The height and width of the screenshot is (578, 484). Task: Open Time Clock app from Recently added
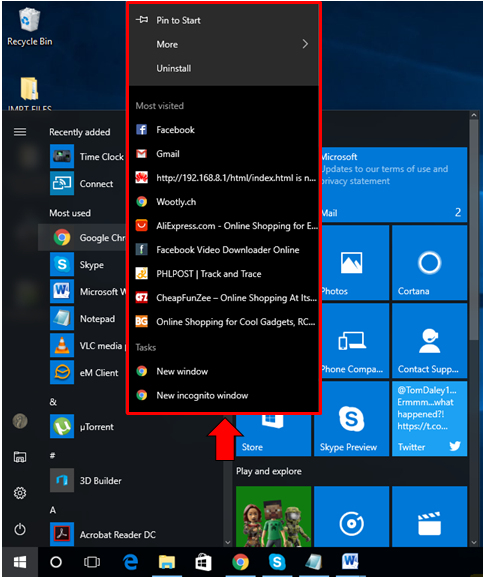coord(87,157)
